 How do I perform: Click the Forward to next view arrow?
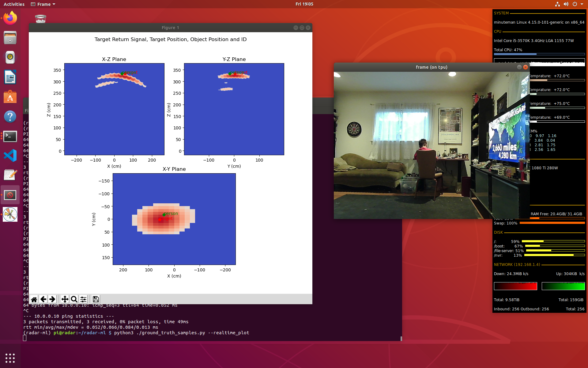(52, 299)
